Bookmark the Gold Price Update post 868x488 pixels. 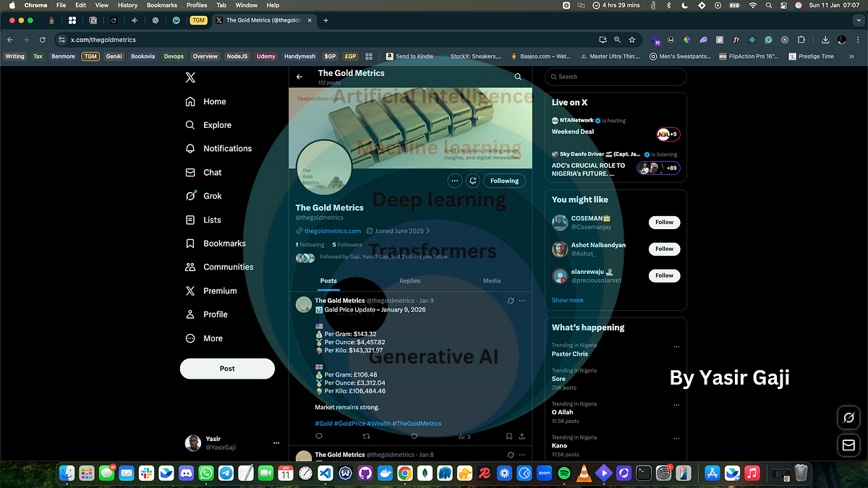[x=509, y=436]
